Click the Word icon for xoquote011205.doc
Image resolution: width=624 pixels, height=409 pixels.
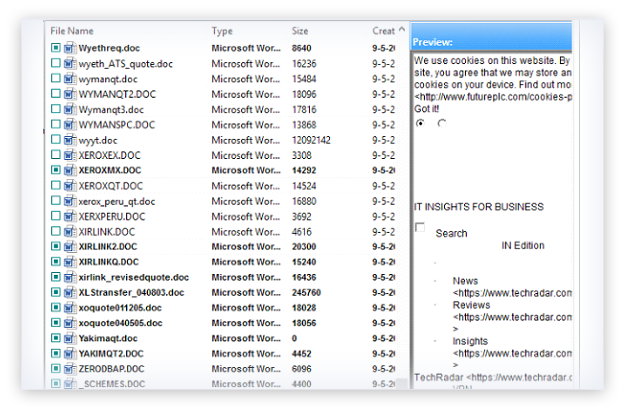69,308
